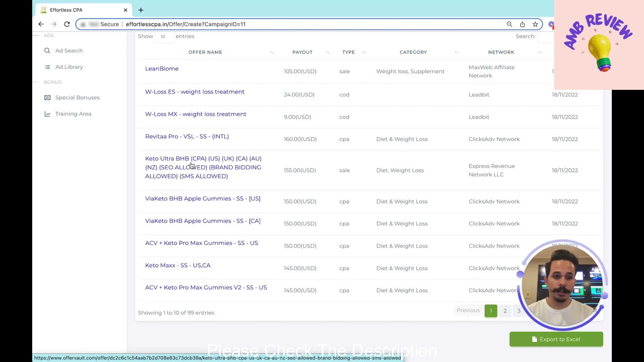Viewport: 644px width, 362px height.
Task: Open W-Loss ES weight loss treatment offer
Action: pyautogui.click(x=195, y=92)
